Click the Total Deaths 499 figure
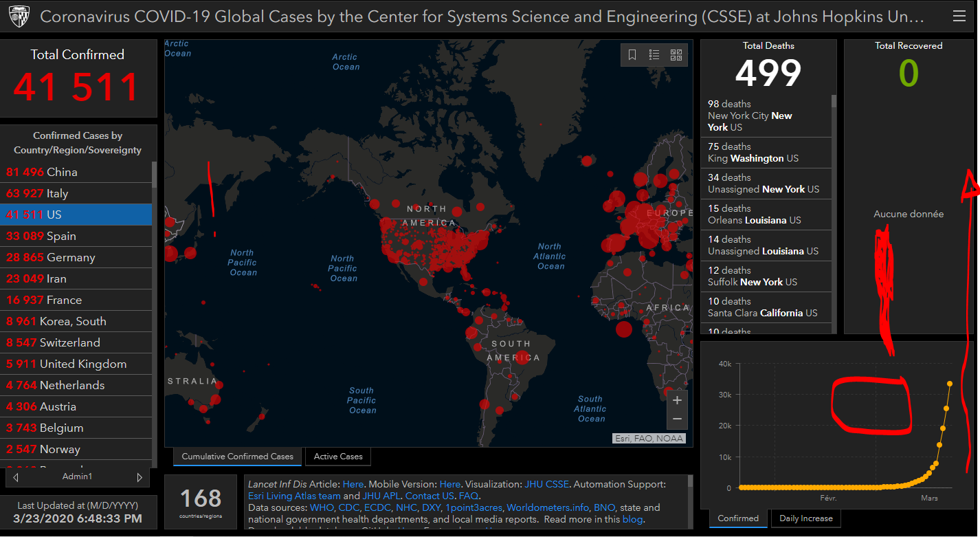980x537 pixels. pos(768,73)
